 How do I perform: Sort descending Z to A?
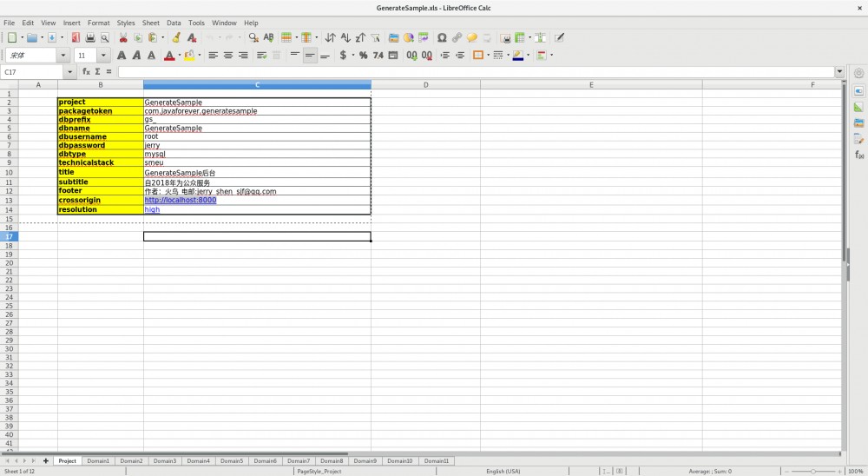pos(360,37)
